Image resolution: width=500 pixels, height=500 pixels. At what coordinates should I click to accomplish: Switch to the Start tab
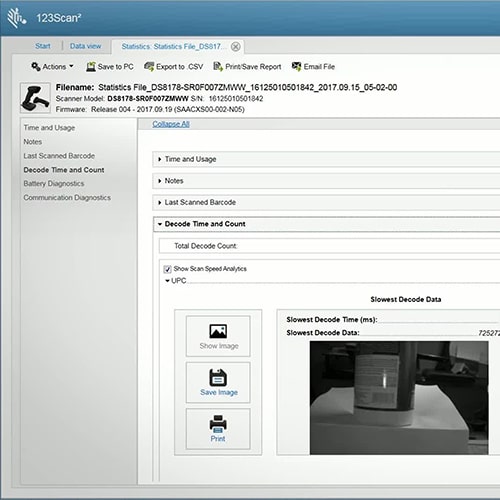click(43, 46)
